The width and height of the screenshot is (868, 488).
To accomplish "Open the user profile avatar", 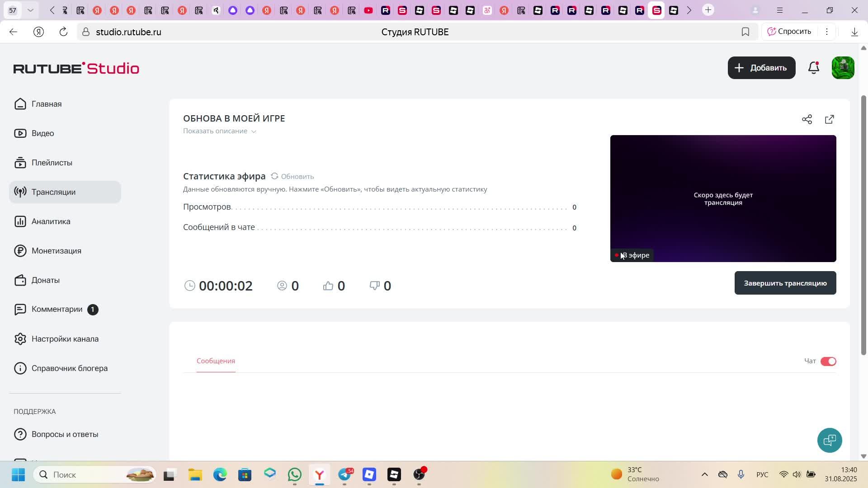I will (843, 68).
